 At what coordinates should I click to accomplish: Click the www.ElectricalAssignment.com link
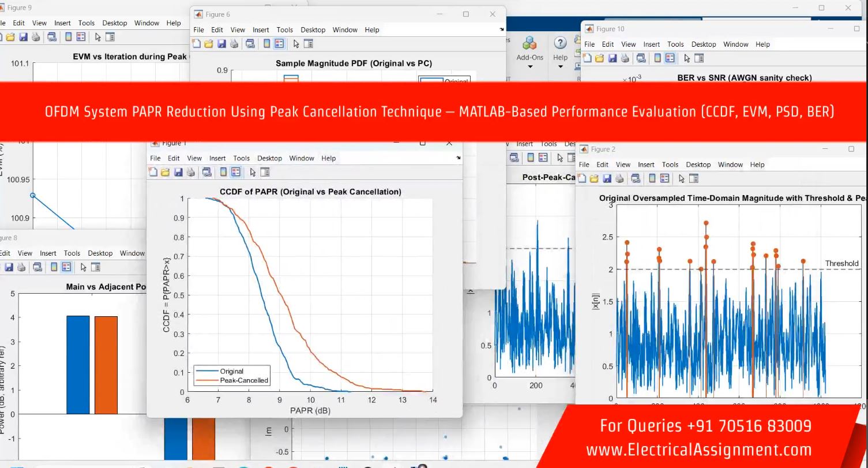coord(698,450)
